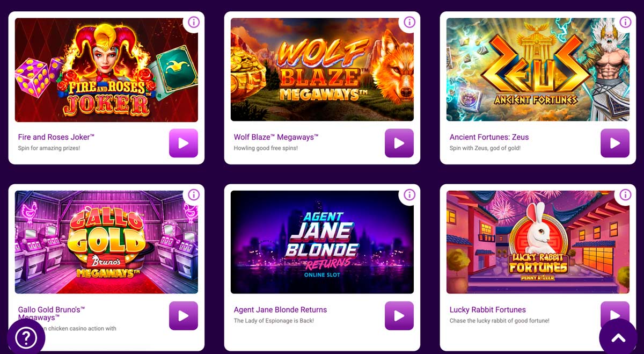Select the Fire and Roses Joker thumbnail
The image size is (644, 354).
(106, 70)
